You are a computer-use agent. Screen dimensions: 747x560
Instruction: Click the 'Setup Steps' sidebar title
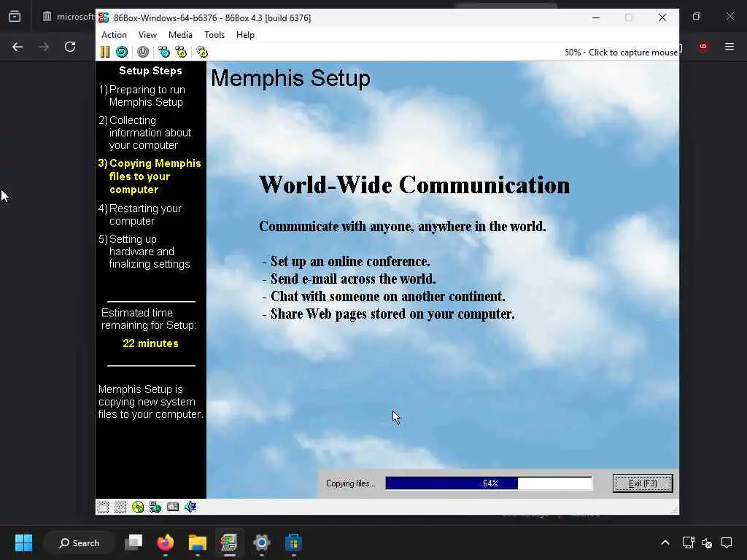click(x=150, y=71)
